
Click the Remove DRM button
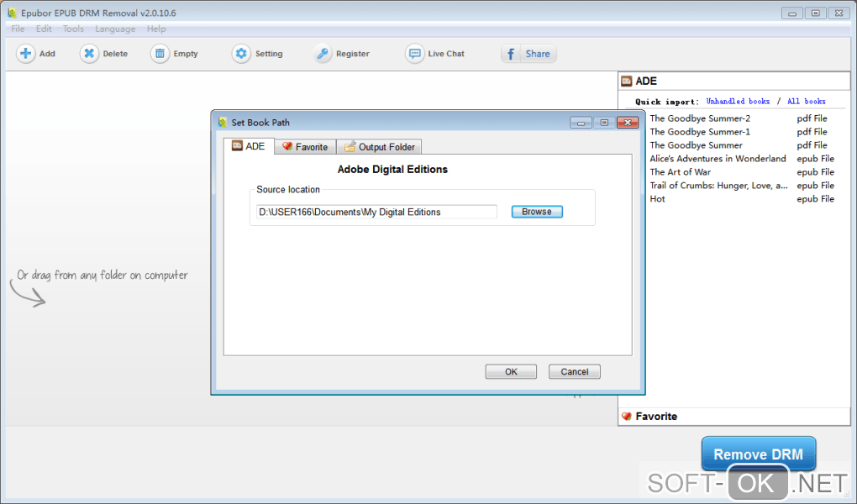click(759, 454)
